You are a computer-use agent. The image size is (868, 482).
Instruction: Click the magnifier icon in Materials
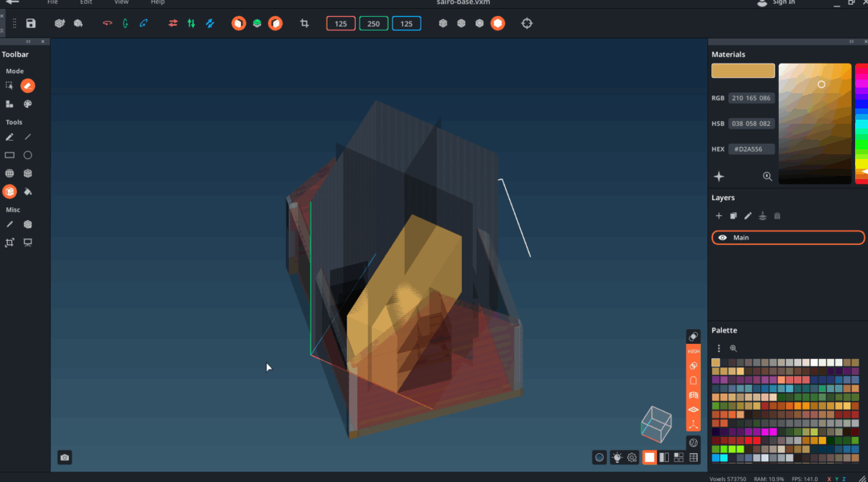(768, 177)
